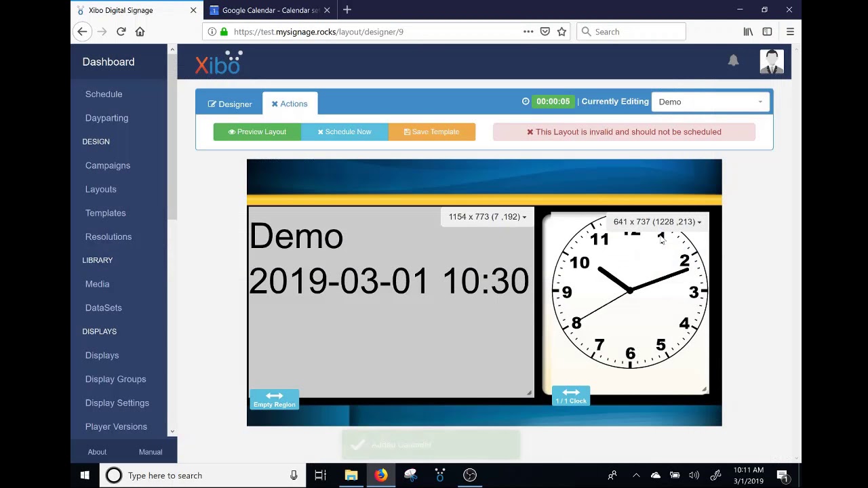
Task: Open the user avatar menu
Action: click(x=772, y=61)
